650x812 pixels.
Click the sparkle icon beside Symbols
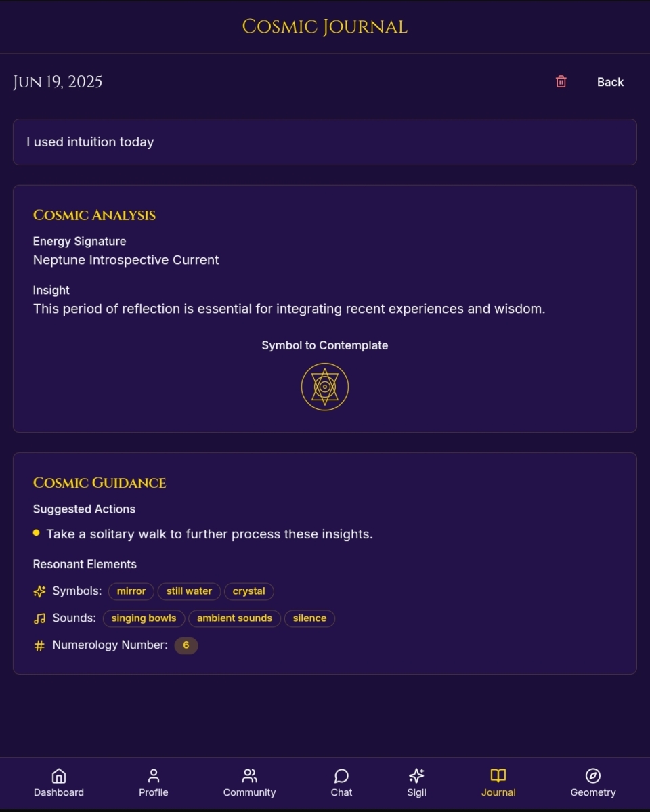[39, 591]
